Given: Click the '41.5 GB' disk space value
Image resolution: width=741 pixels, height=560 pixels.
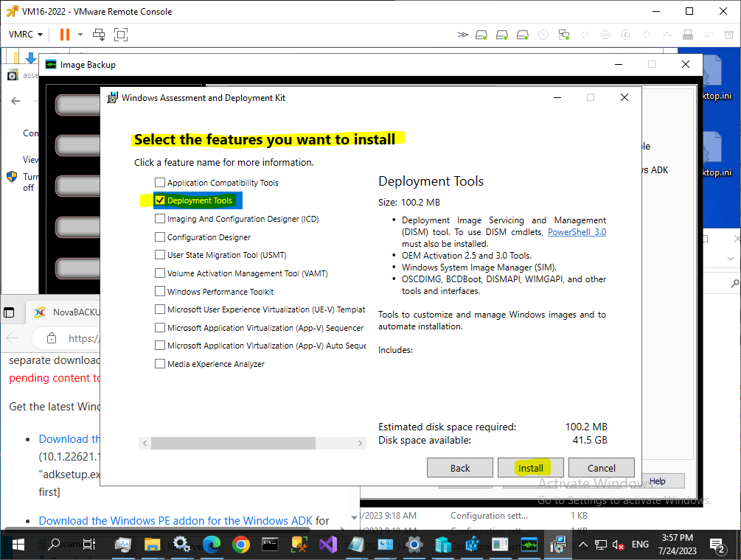Looking at the screenshot, I should (x=590, y=440).
